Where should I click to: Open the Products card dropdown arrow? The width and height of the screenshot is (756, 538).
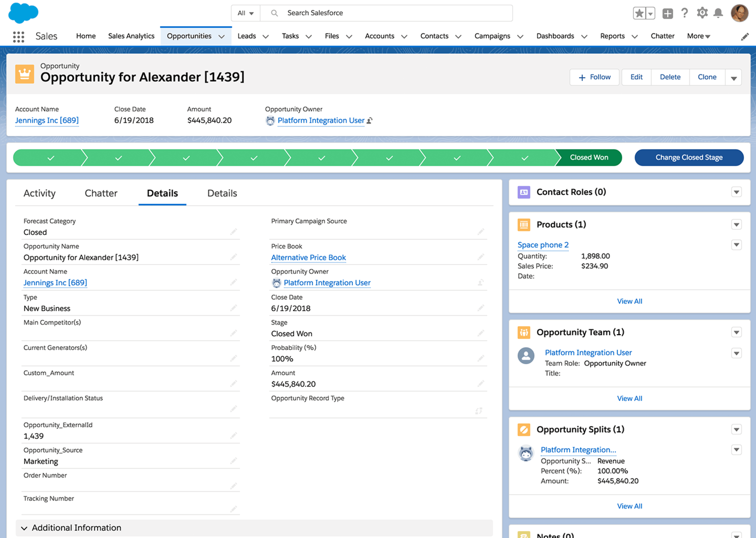(x=736, y=225)
